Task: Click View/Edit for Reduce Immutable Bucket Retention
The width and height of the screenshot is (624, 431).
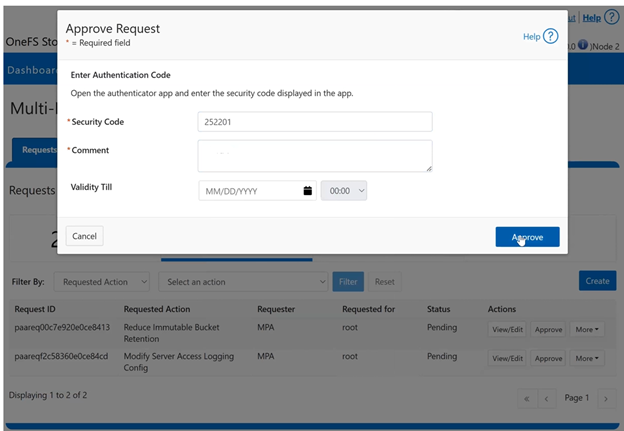Action: 507,329
